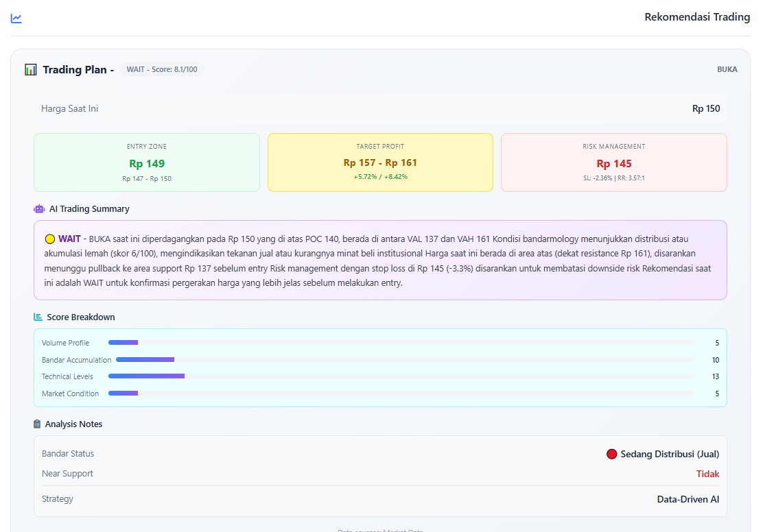Click the BUKA ticker label

tap(727, 69)
